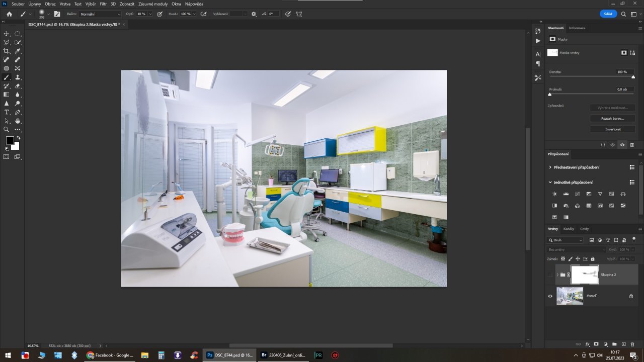Delete layer trash icon in Layers panel

pos(632,344)
